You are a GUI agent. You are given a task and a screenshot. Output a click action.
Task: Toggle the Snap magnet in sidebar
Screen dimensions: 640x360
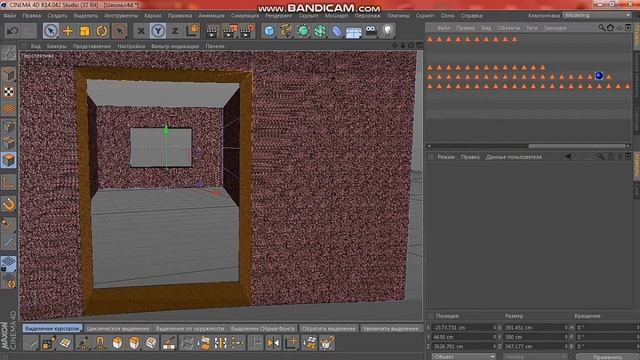coord(9,204)
